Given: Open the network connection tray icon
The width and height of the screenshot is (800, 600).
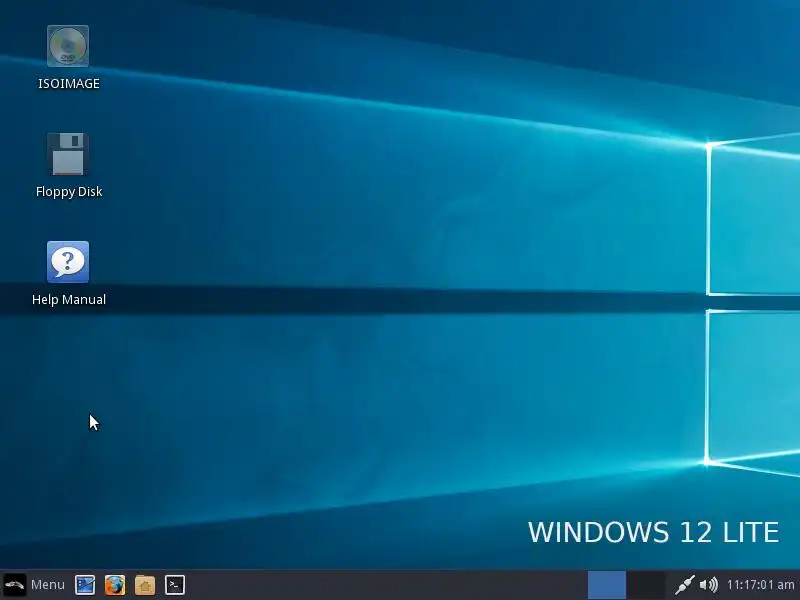Looking at the screenshot, I should pos(684,585).
